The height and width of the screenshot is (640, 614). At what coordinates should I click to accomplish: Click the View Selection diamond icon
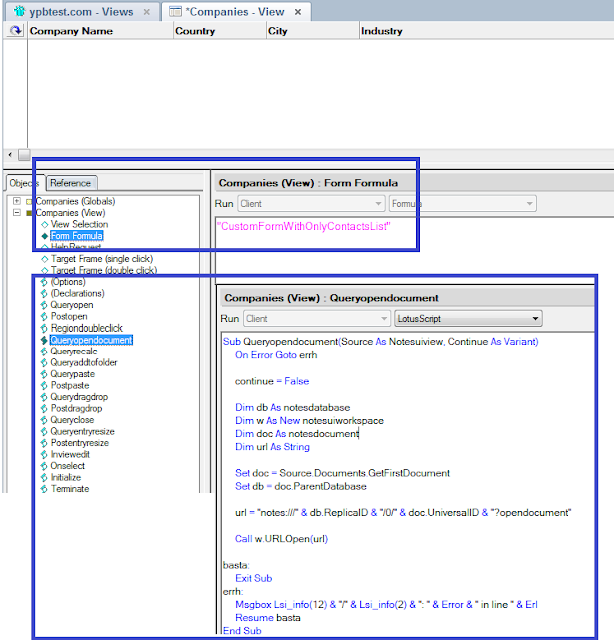pos(44,224)
